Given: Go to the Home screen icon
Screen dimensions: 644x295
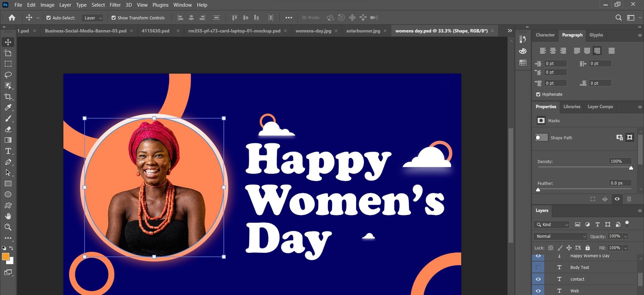Looking at the screenshot, I should [12, 18].
